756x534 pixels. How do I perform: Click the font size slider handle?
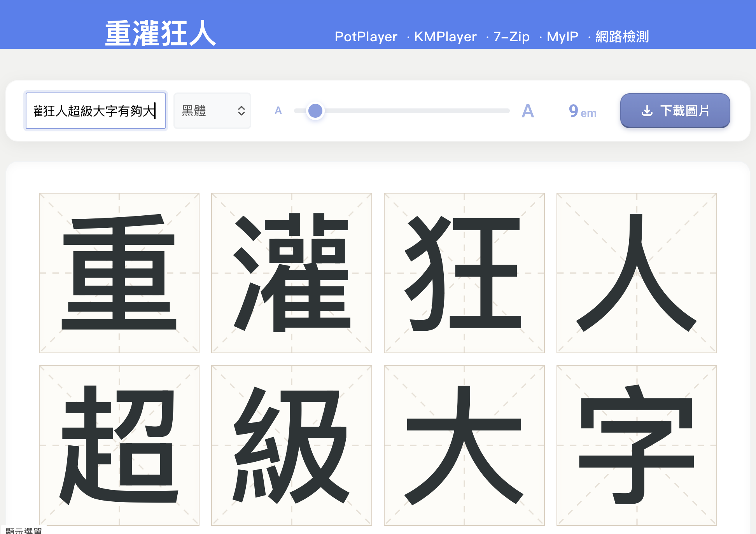point(315,111)
